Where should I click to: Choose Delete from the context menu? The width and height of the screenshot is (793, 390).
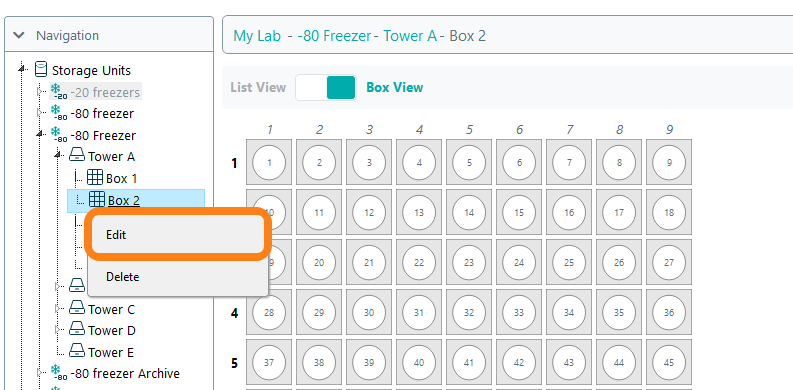point(178,277)
